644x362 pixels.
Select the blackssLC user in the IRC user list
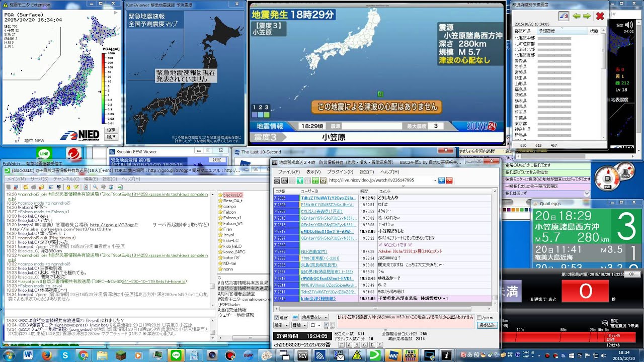coord(232,195)
